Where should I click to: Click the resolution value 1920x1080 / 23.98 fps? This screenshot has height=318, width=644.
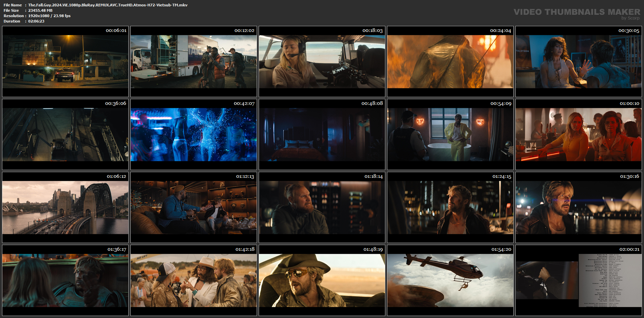[x=49, y=16]
